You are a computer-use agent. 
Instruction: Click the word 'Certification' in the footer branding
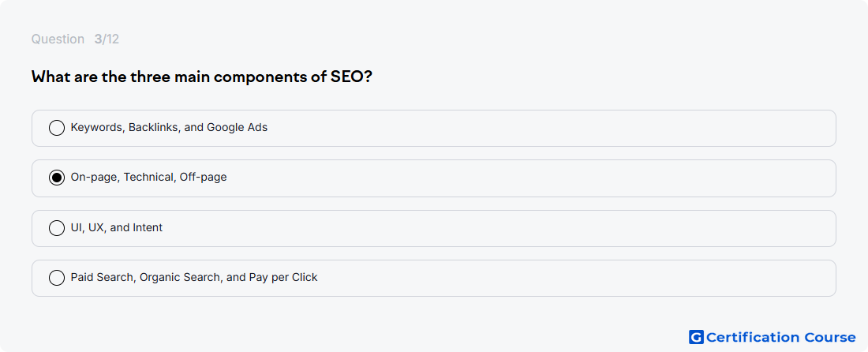[x=753, y=337]
